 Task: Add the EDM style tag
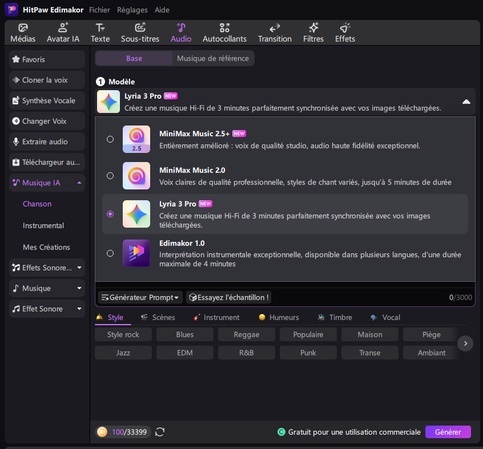tap(185, 353)
